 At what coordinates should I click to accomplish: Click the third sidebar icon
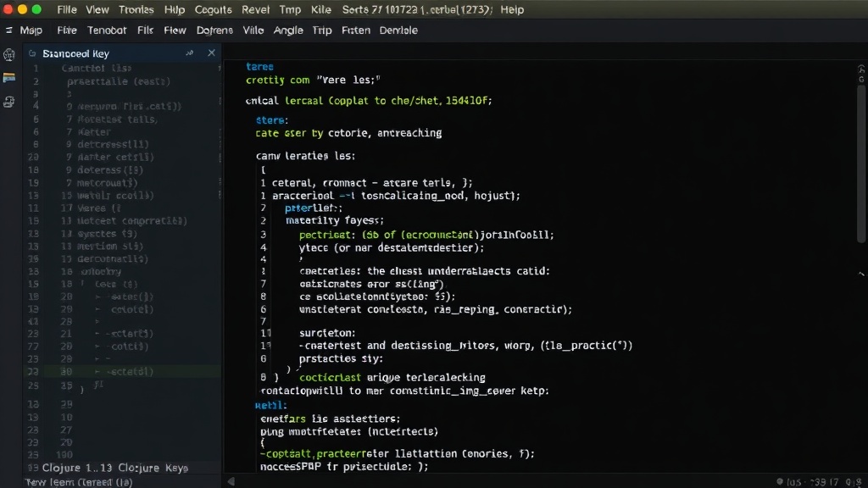pos(8,102)
